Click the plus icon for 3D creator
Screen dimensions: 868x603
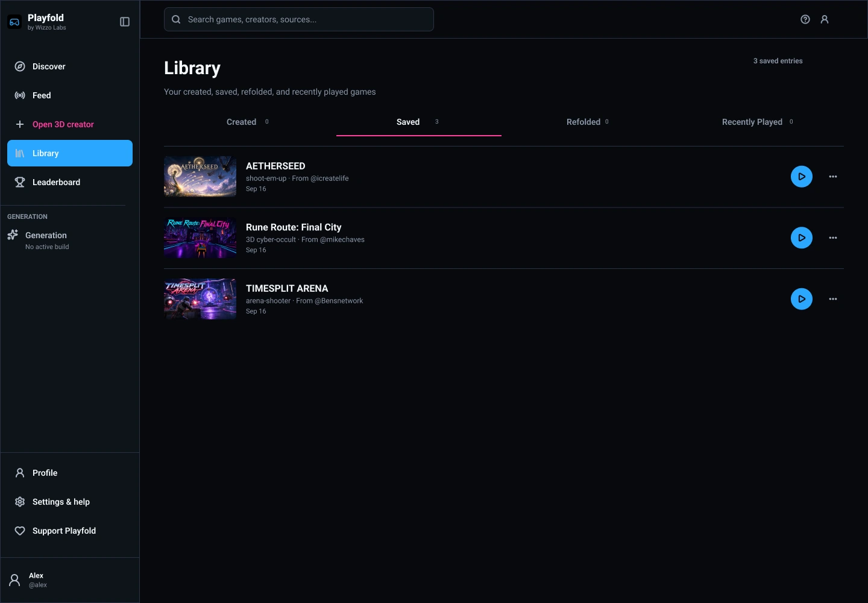(20, 124)
